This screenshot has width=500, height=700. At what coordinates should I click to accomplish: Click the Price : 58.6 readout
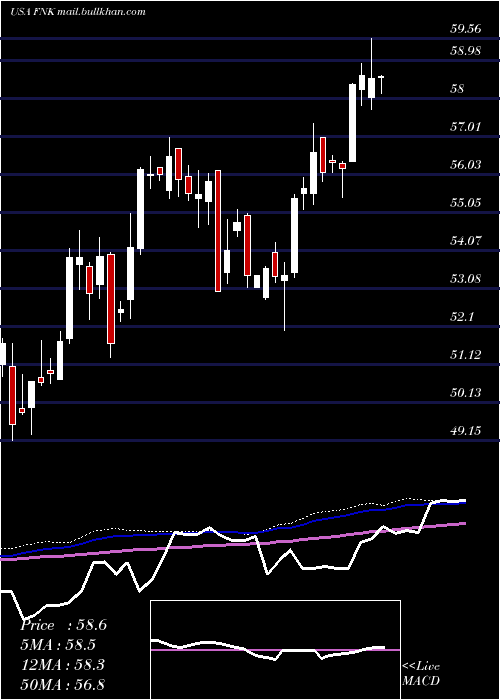[x=63, y=625]
